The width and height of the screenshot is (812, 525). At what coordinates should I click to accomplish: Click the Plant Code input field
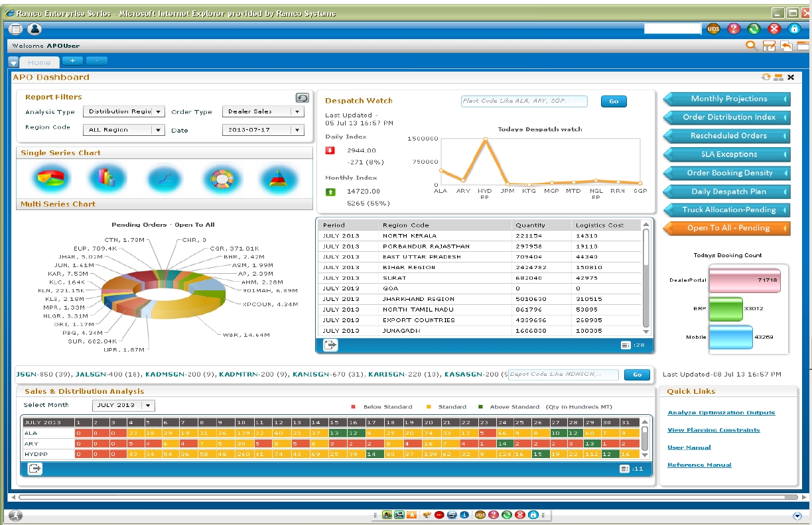pos(524,101)
